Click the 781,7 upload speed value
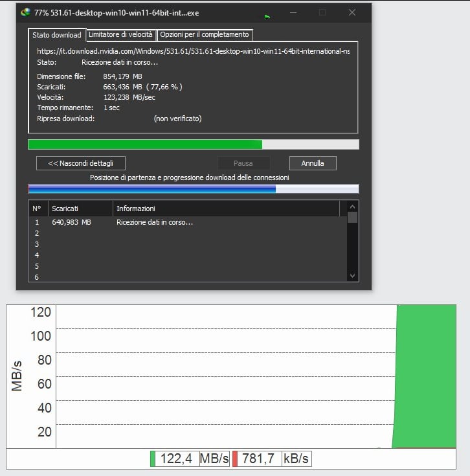 point(259,459)
